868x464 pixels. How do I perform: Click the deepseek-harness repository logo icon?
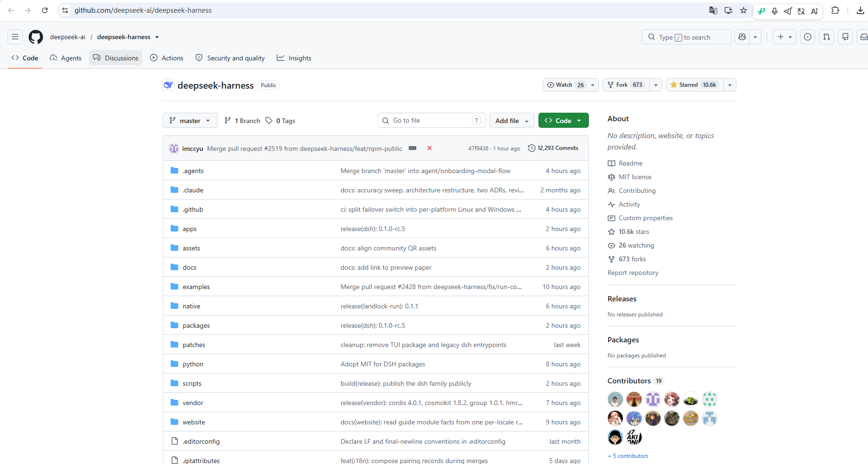coord(168,85)
